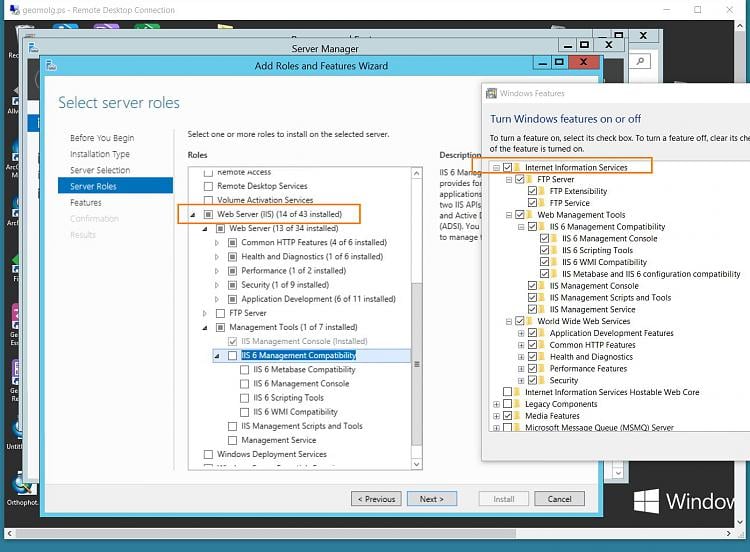Click Legacy Components folder icon
The image size is (750, 552).
(517, 404)
